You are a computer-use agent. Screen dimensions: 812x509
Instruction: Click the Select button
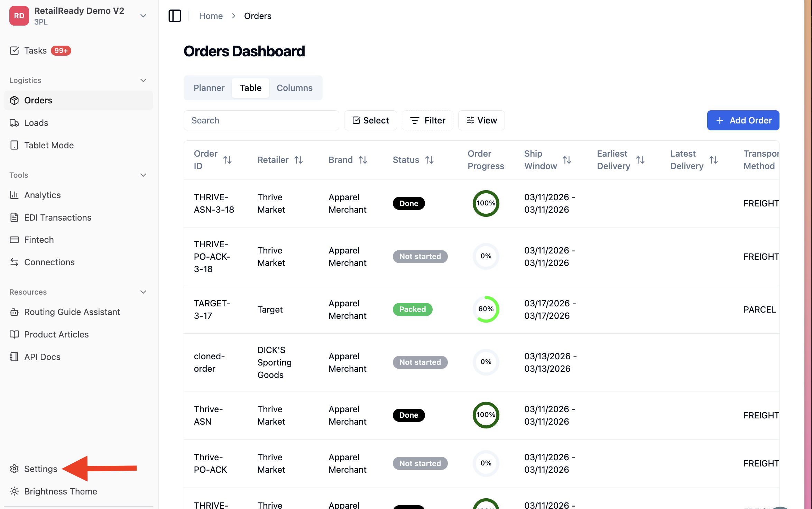[370, 120]
